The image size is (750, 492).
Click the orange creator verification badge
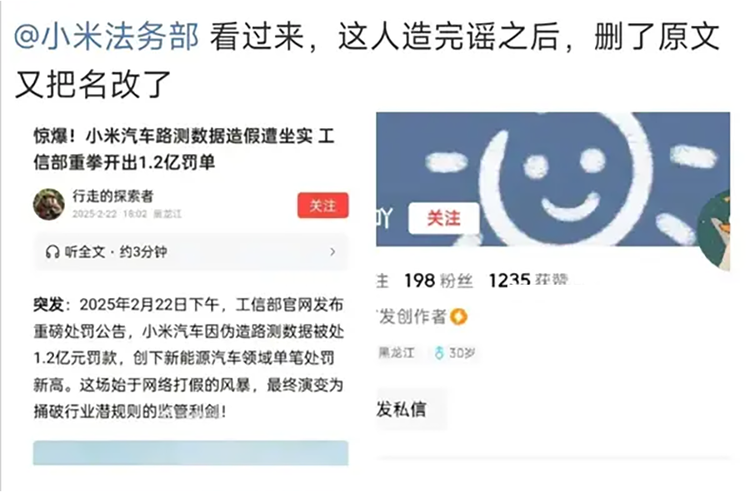pyautogui.click(x=459, y=317)
